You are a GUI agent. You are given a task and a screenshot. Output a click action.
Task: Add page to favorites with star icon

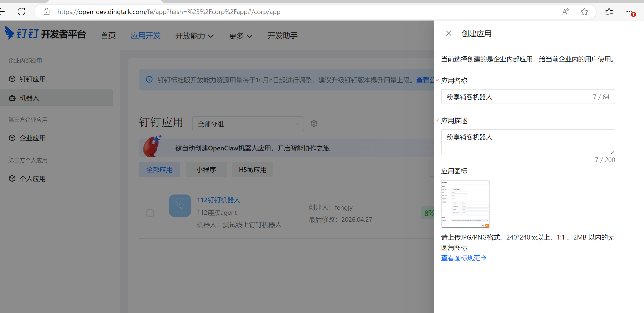tap(584, 11)
